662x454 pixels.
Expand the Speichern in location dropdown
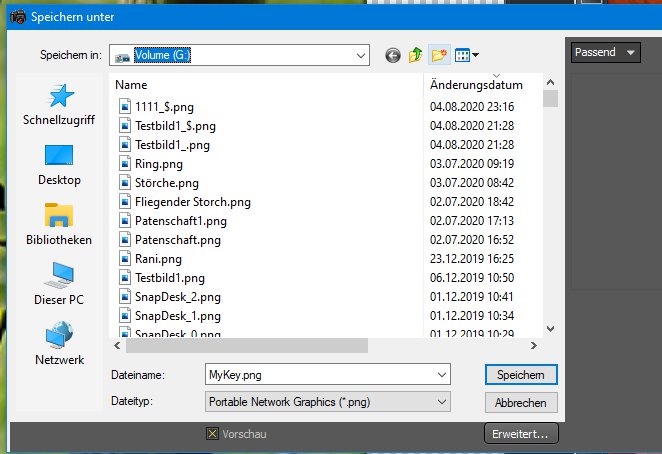coord(363,55)
